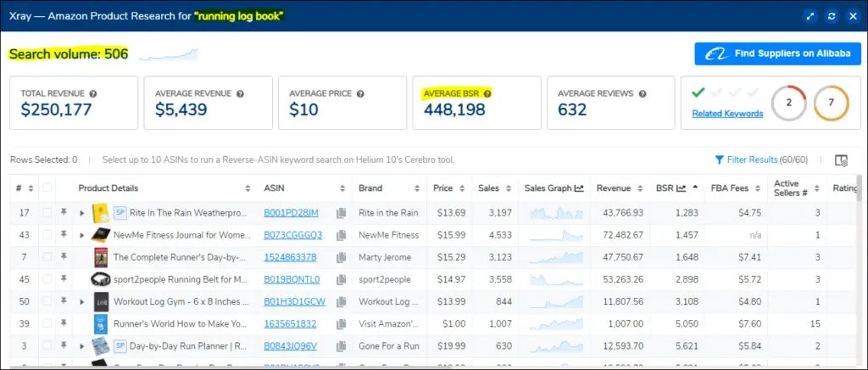The image size is (868, 370).
Task: Check the box for row 3
Action: pyautogui.click(x=47, y=345)
